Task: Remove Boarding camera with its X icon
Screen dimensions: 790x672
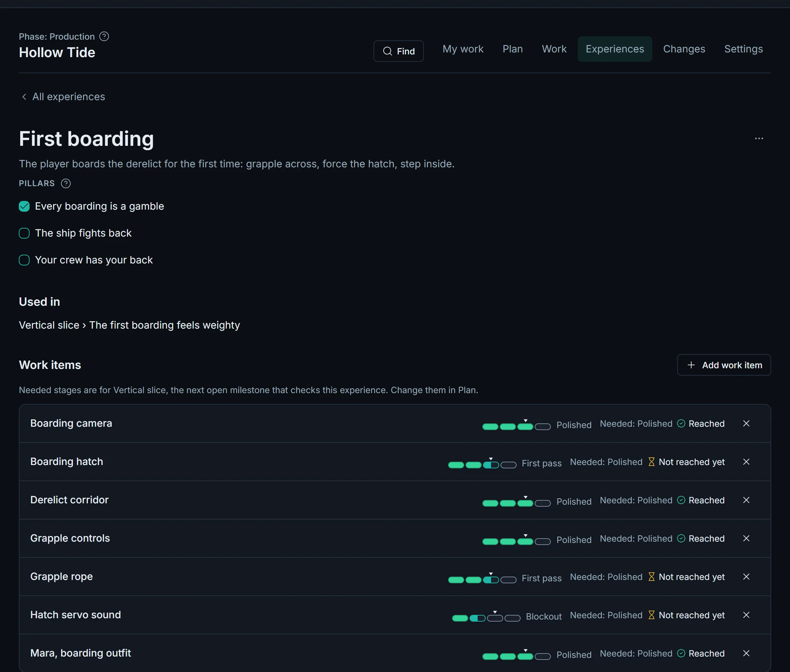Action: (x=746, y=424)
